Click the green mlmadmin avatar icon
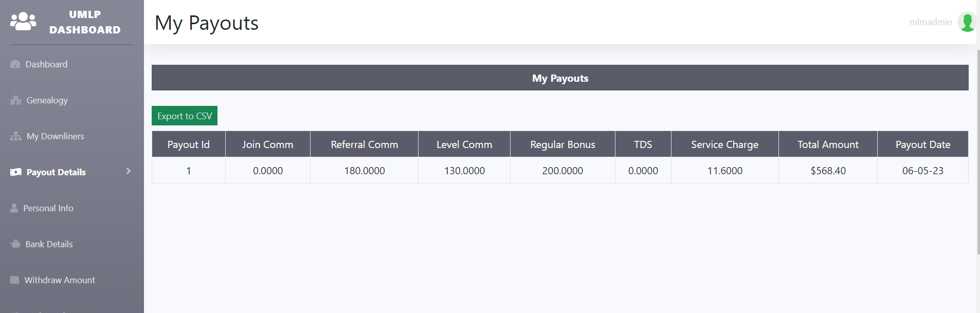The image size is (980, 313). pos(967,22)
